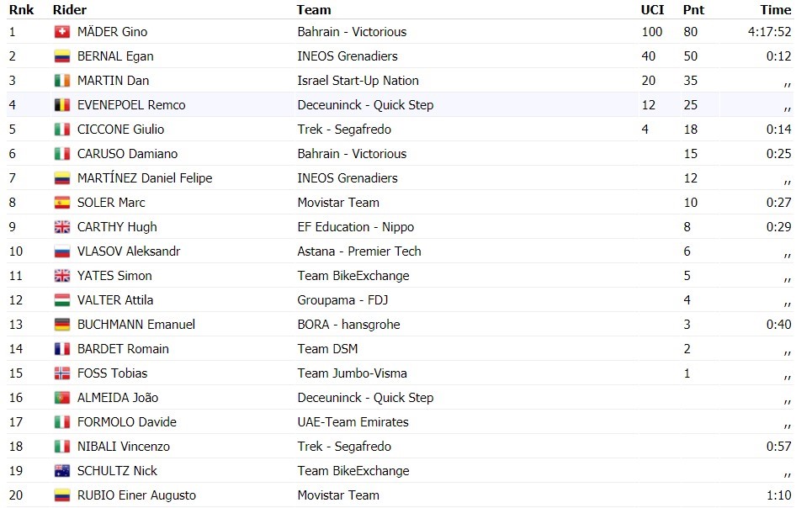Viewport: 812px width, 508px height.
Task: Click the Hungarian flag next to VALTER Attila
Action: click(x=62, y=299)
